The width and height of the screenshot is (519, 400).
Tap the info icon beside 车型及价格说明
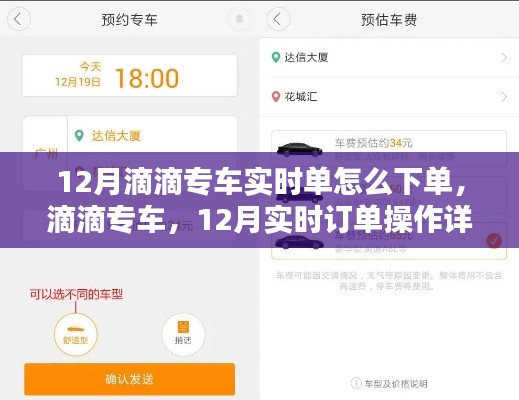[356, 383]
